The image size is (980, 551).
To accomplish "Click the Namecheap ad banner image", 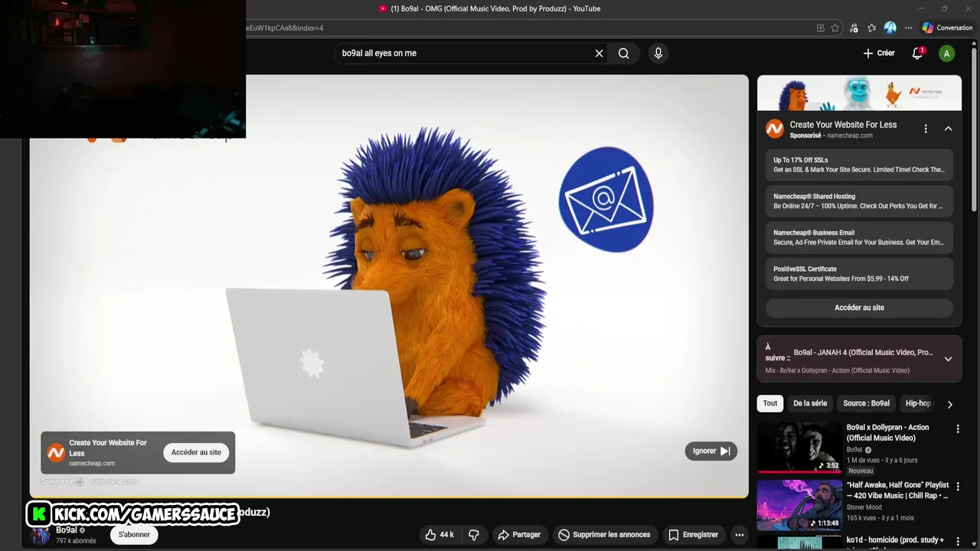I will point(859,93).
